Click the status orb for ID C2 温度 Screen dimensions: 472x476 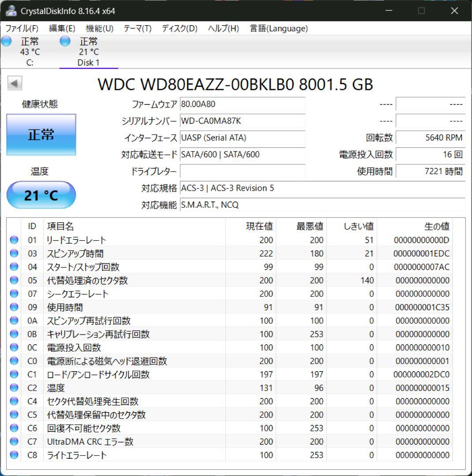click(14, 388)
